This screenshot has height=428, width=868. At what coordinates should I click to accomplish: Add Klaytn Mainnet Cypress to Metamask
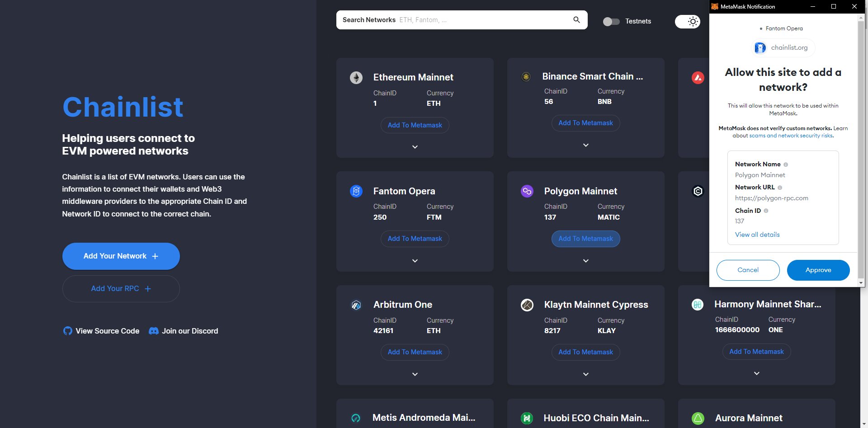[x=586, y=352]
